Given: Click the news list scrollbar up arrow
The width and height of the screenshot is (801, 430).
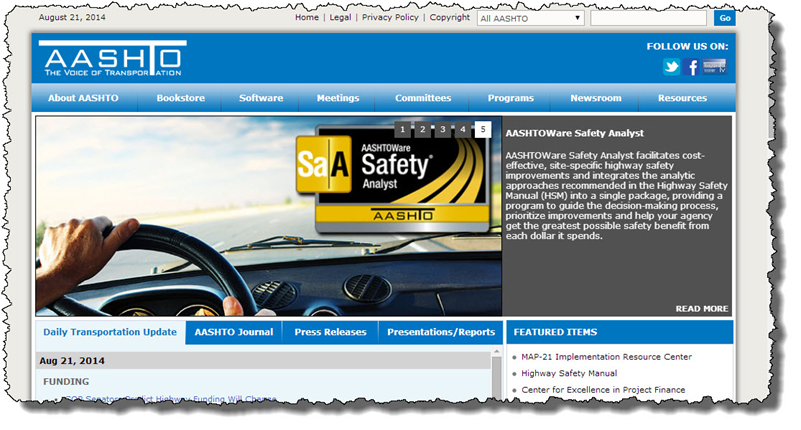Looking at the screenshot, I should coord(497,352).
